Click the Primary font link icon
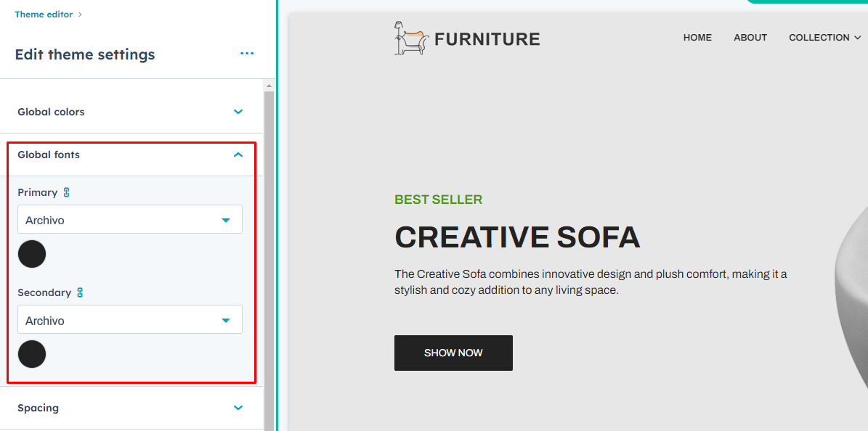 click(x=67, y=192)
